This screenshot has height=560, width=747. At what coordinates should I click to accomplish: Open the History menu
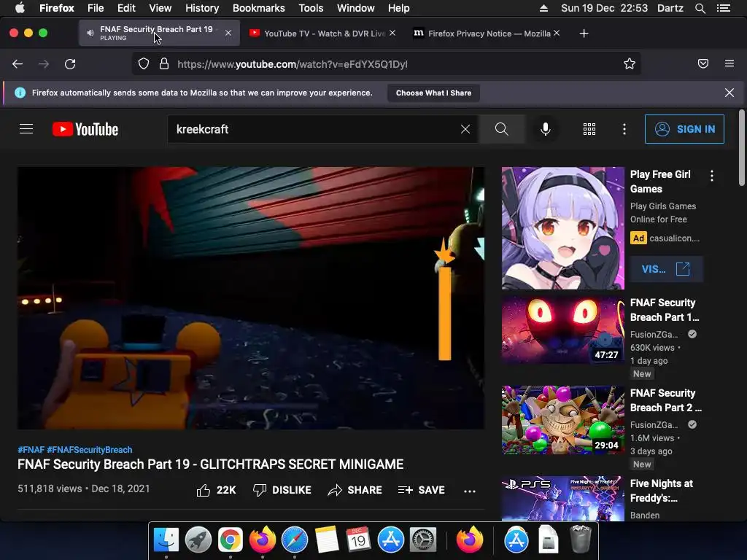202,8
